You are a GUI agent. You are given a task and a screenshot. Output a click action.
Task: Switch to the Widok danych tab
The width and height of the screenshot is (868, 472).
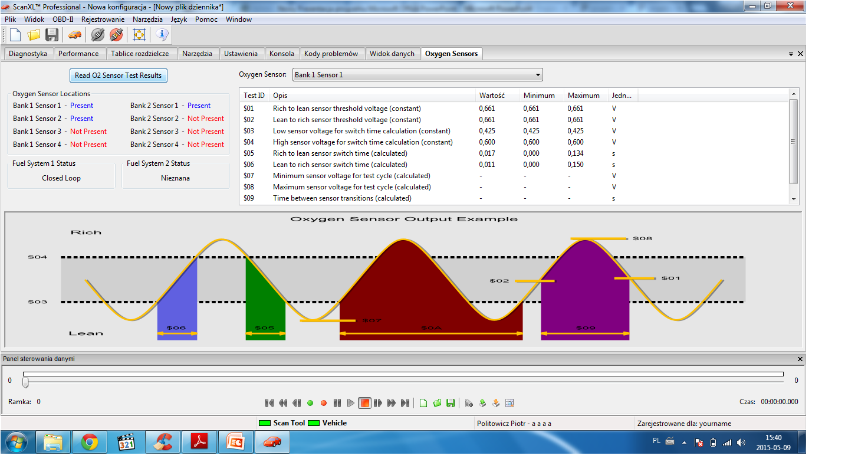(x=392, y=54)
